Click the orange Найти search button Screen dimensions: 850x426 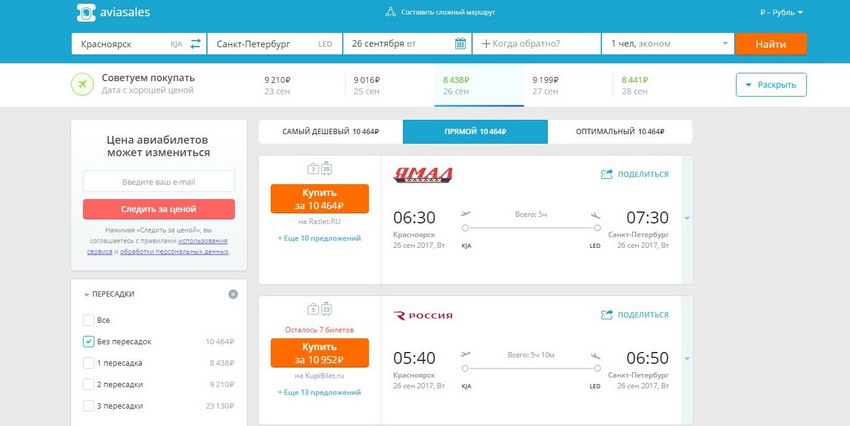pyautogui.click(x=771, y=44)
